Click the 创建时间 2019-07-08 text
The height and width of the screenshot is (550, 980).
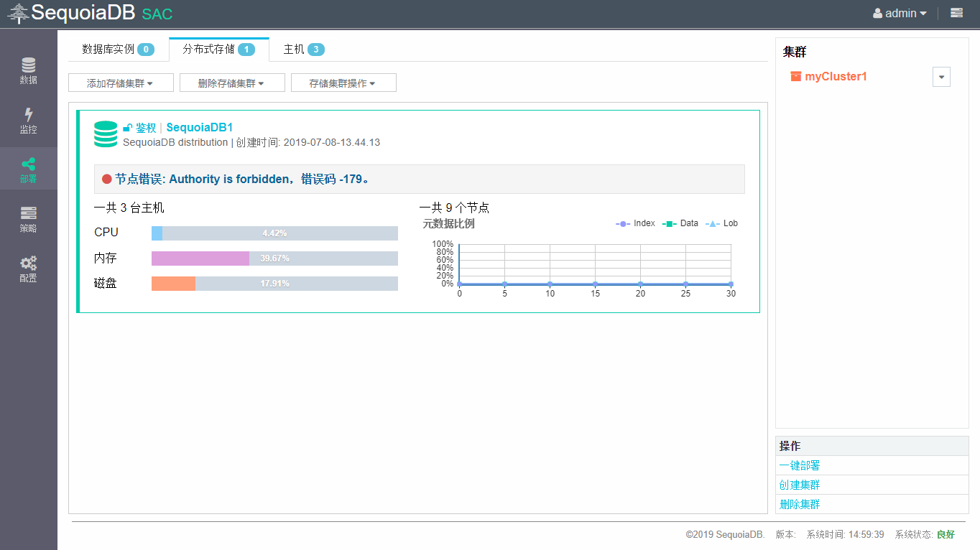coord(308,142)
